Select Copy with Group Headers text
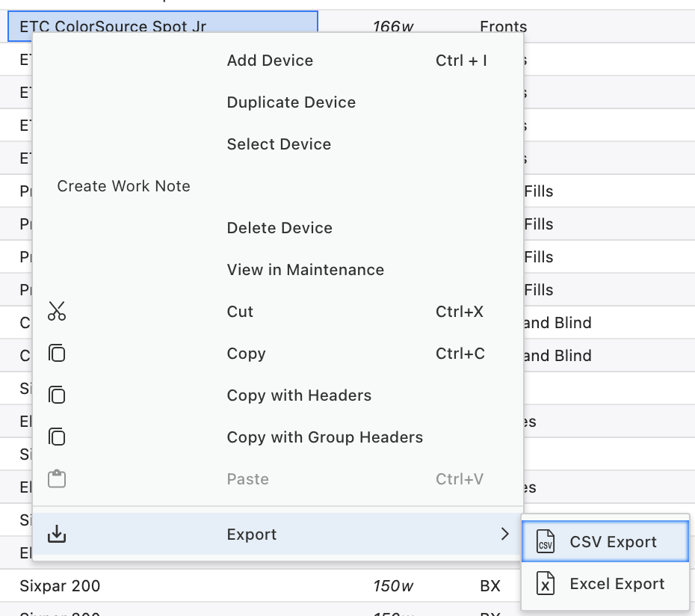This screenshot has height=616, width=695. point(324,437)
